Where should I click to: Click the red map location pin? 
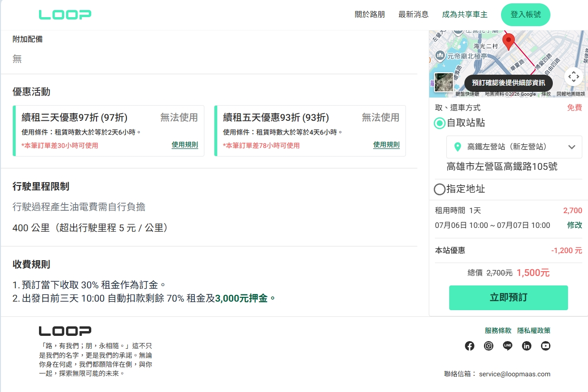pos(508,42)
